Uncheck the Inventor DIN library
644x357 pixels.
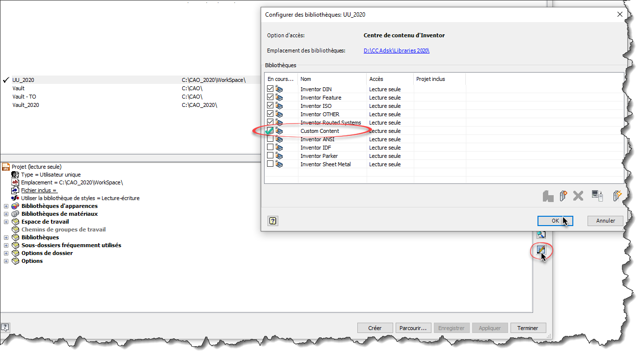270,89
